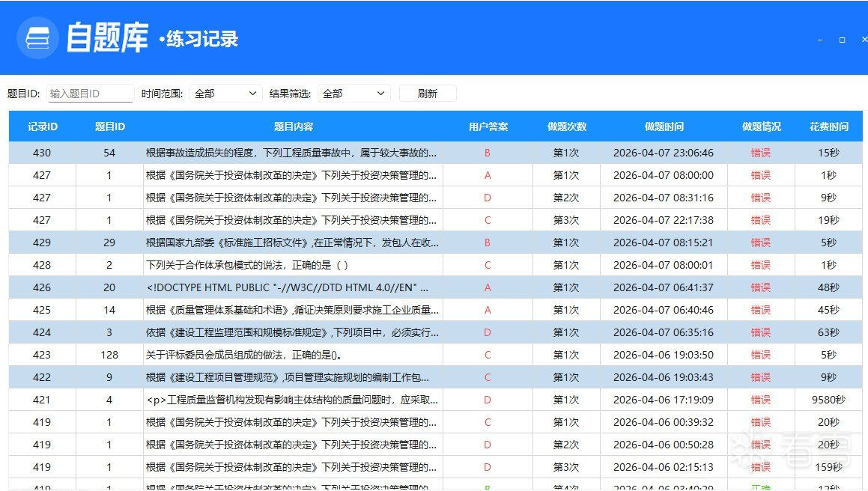Maximize the 自题库 window
The width and height of the screenshot is (868, 491).
click(x=842, y=40)
